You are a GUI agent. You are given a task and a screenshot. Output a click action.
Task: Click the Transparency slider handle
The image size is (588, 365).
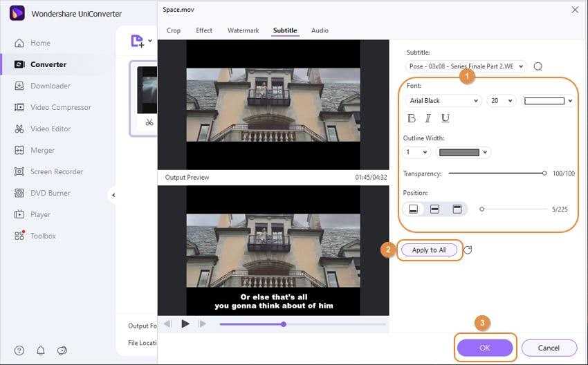point(544,174)
